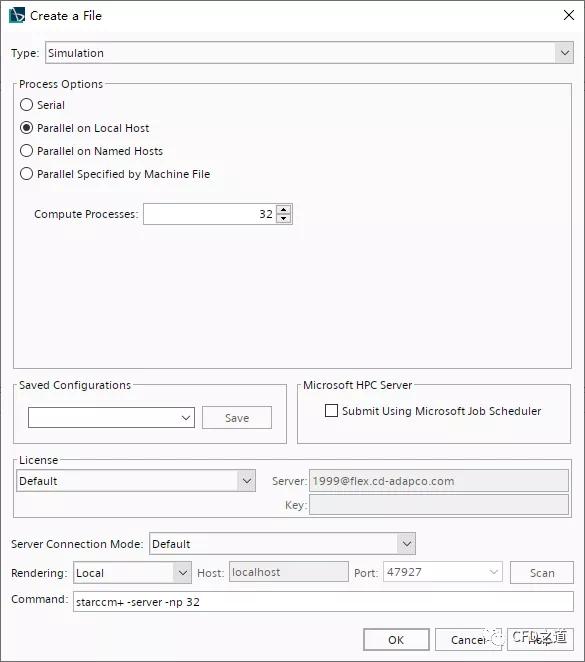Click the Host field showing localhost
This screenshot has height=662, width=585.
pyautogui.click(x=289, y=572)
